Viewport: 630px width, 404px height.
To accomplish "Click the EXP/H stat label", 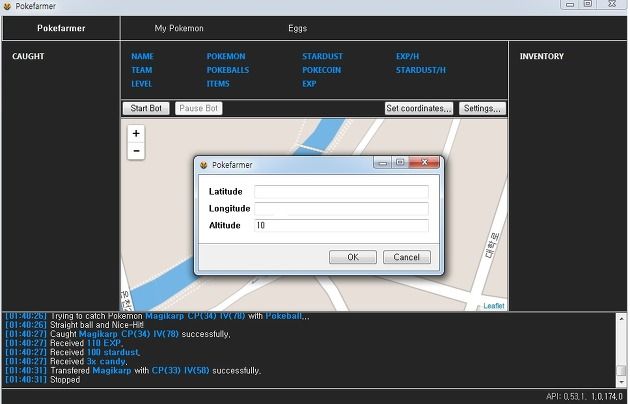I will pyautogui.click(x=407, y=56).
